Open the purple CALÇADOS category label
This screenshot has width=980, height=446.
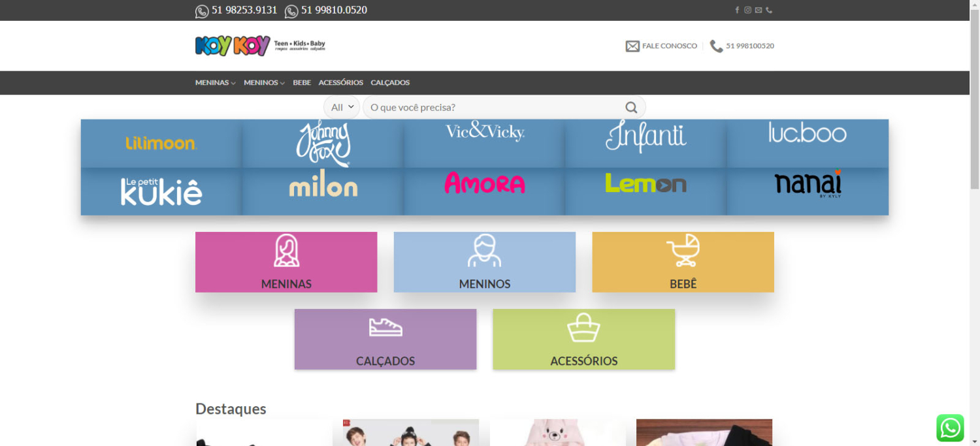coord(385,361)
